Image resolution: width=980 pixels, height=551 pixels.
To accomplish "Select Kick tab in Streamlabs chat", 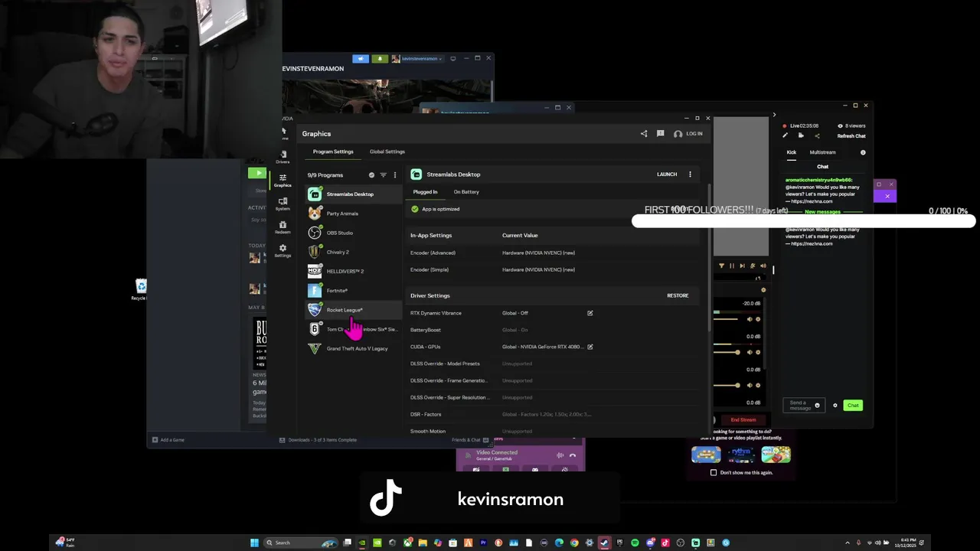I will click(x=792, y=152).
